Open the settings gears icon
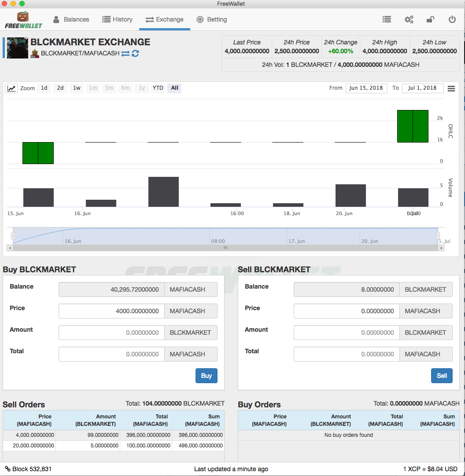This screenshot has width=465, height=476. 409,19
